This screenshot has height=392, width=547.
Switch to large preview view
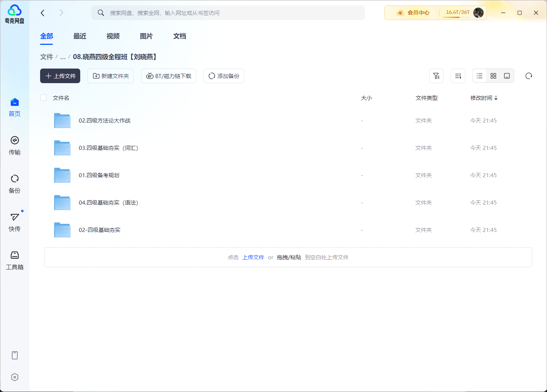pyautogui.click(x=507, y=76)
